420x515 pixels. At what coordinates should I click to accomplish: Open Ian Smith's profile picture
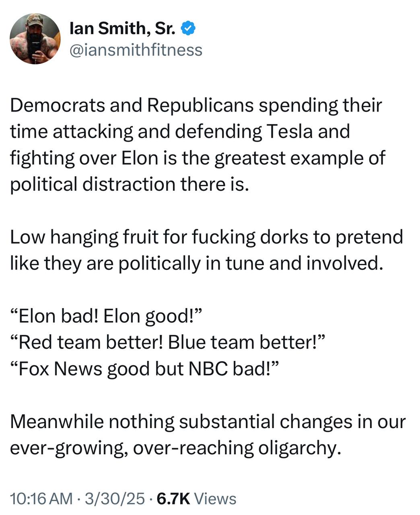[x=35, y=39]
